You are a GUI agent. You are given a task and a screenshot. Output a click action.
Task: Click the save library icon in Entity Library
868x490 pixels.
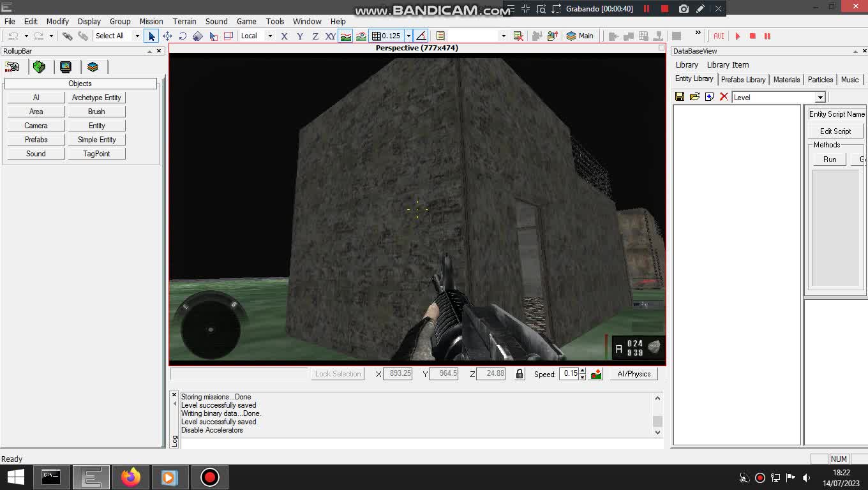(679, 96)
